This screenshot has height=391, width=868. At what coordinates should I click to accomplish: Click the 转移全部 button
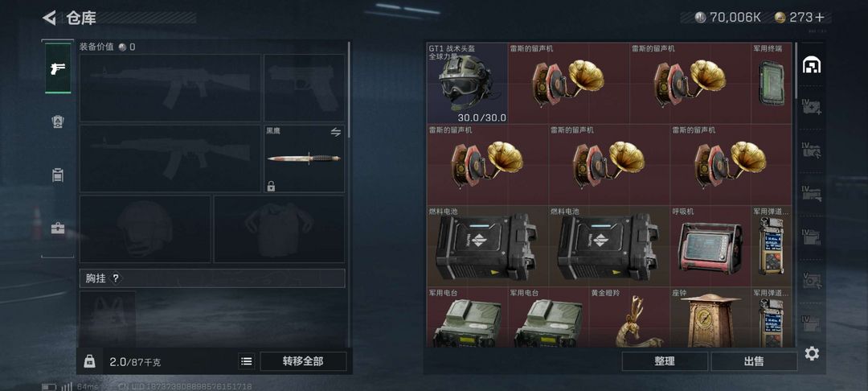(303, 362)
